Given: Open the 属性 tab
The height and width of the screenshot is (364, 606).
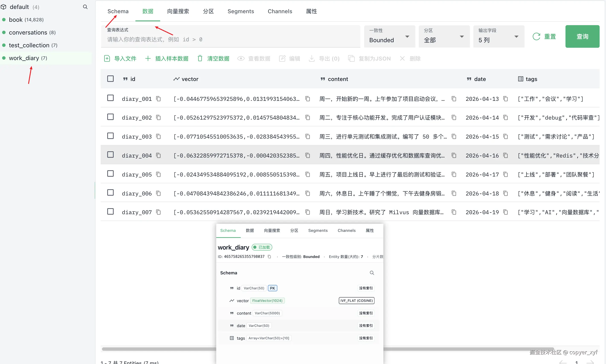Looking at the screenshot, I should coord(312,11).
